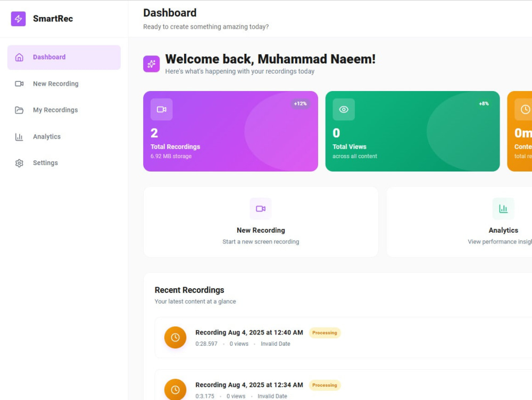This screenshot has width=532, height=400.
Task: Click the duration '0:28.597'
Action: (x=206, y=344)
